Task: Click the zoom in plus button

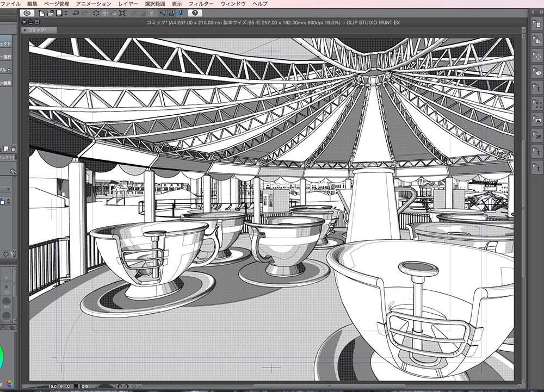Action: click(69, 386)
